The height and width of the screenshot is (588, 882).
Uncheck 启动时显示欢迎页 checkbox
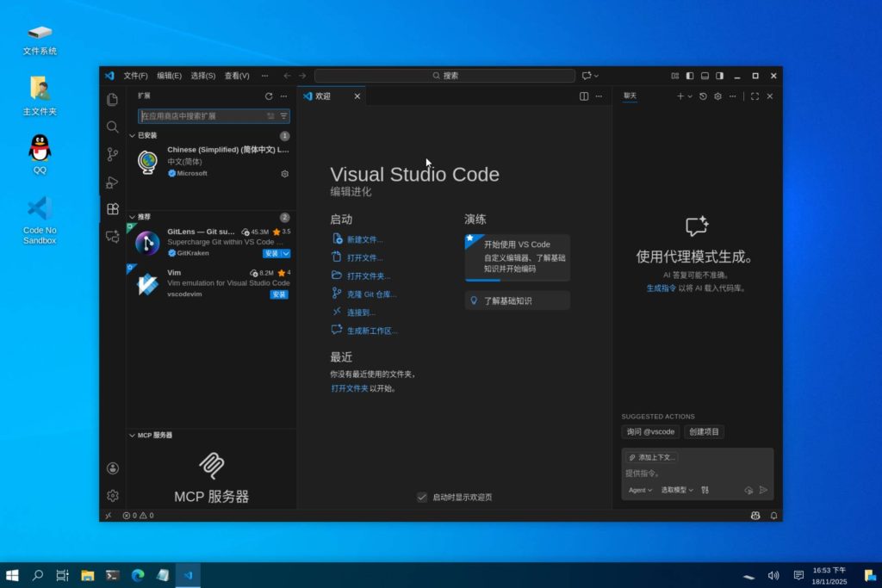coord(422,497)
